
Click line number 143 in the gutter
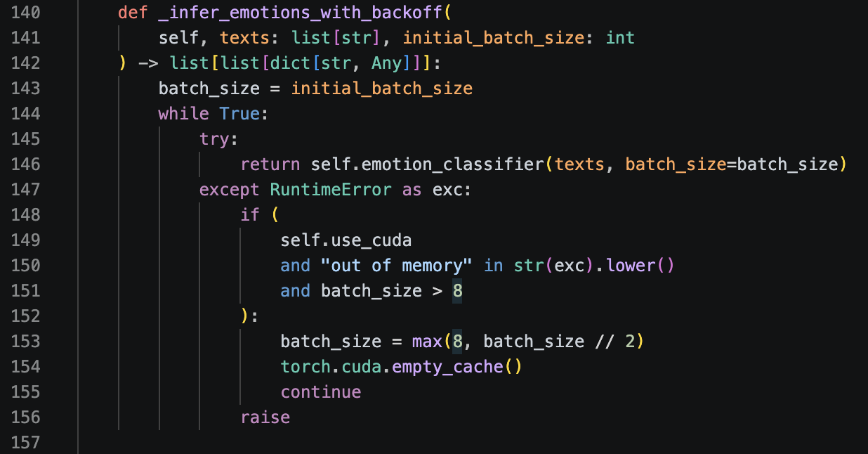tap(26, 89)
